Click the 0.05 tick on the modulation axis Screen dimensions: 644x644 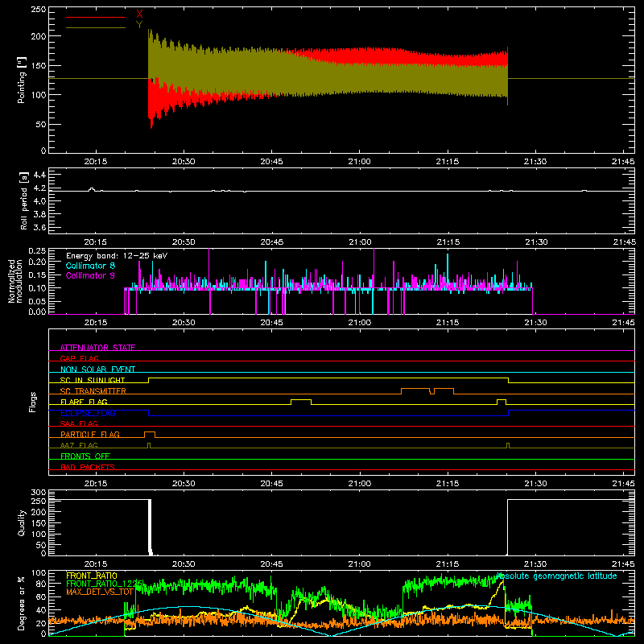pos(37,301)
